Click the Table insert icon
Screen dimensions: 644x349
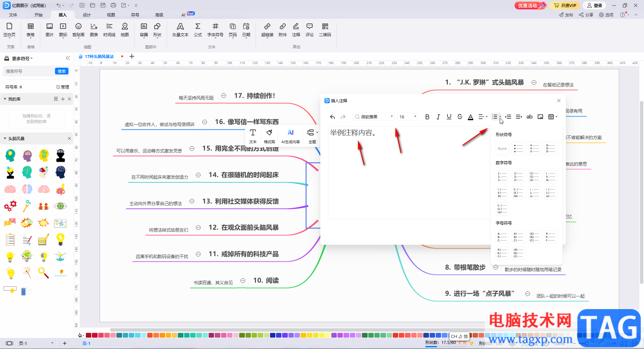tap(31, 30)
